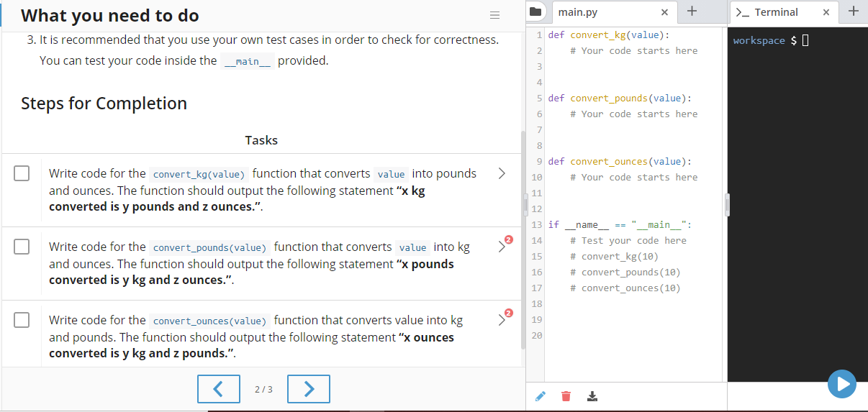
Task: Run code with the blue play button
Action: pyautogui.click(x=842, y=383)
